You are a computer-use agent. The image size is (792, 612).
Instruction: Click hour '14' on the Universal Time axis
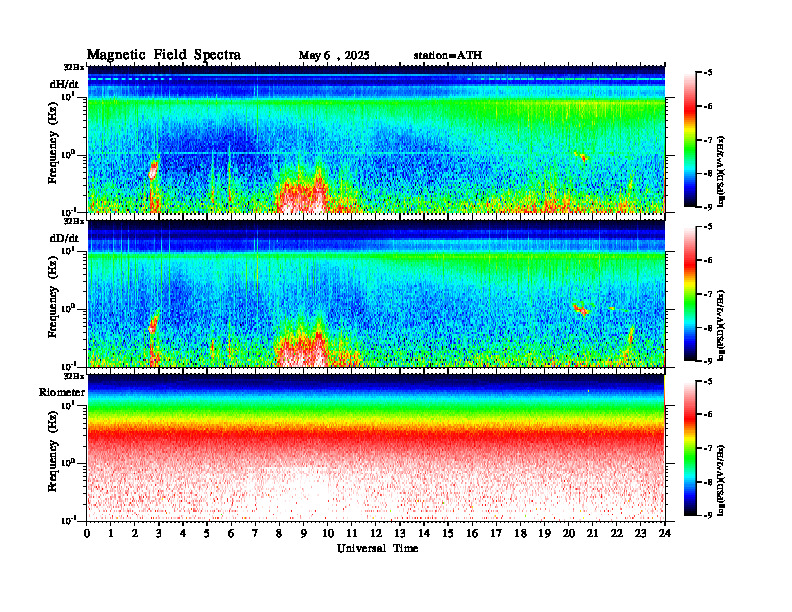pos(424,534)
